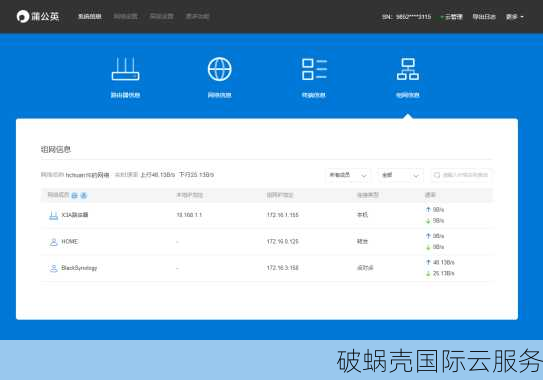Open the second filter dropdown labeled 全部
Screen dimensions: 543x380
tap(400, 175)
